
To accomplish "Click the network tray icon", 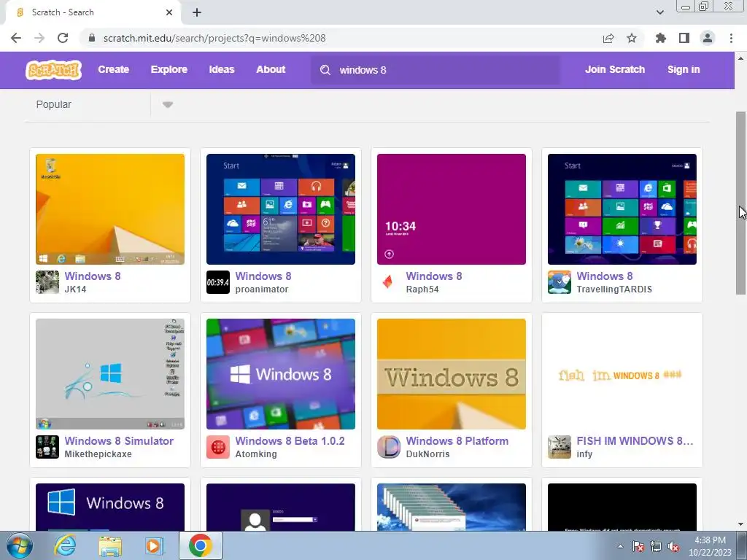I will pos(656,547).
